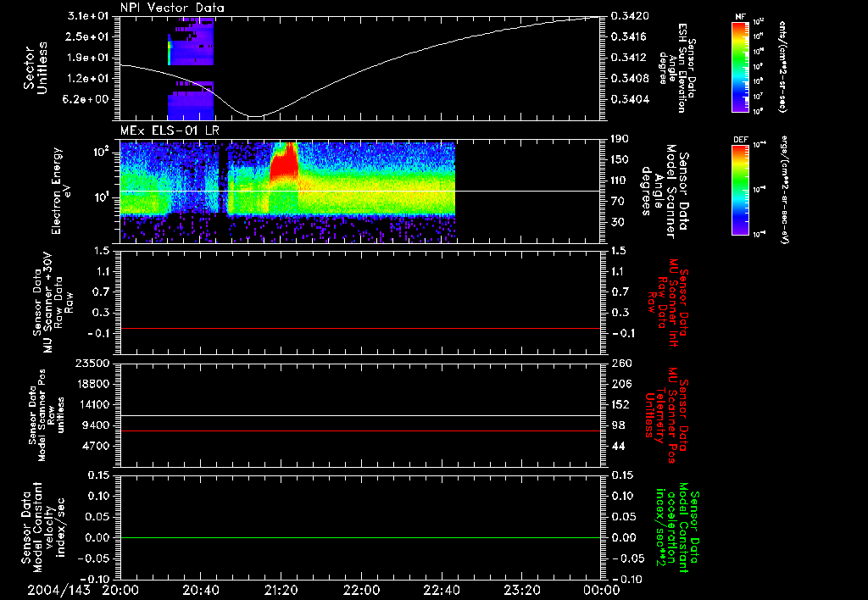Click the 23500 scanner position tick value

92,363
